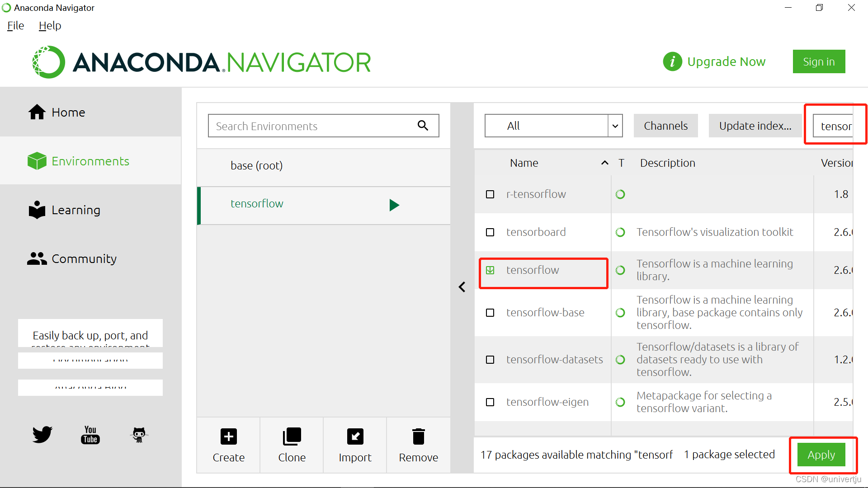Click the Remove environment trash icon
The height and width of the screenshot is (488, 868).
[418, 436]
